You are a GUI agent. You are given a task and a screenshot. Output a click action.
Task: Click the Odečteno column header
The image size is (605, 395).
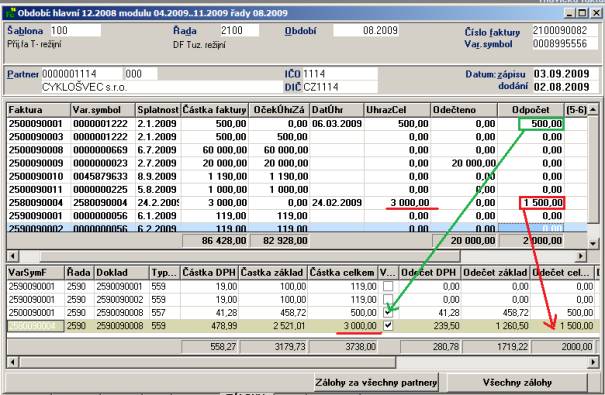(x=464, y=110)
